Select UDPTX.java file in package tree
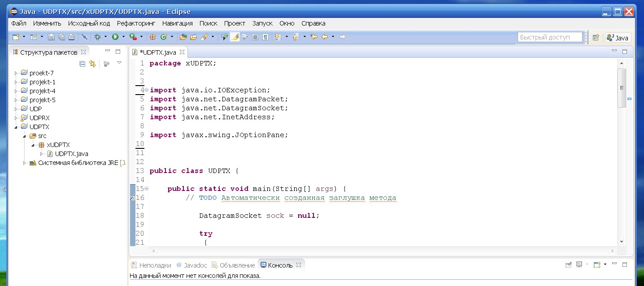644x286 pixels. (x=71, y=154)
